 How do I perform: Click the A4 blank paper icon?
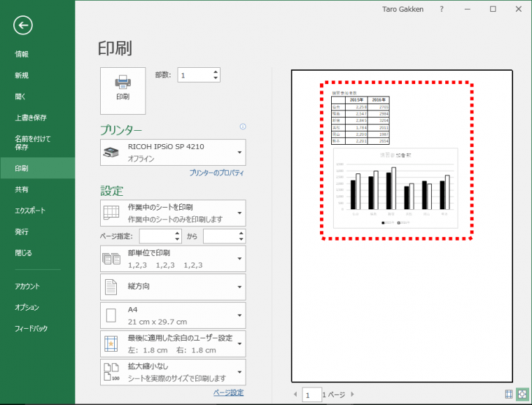click(111, 315)
